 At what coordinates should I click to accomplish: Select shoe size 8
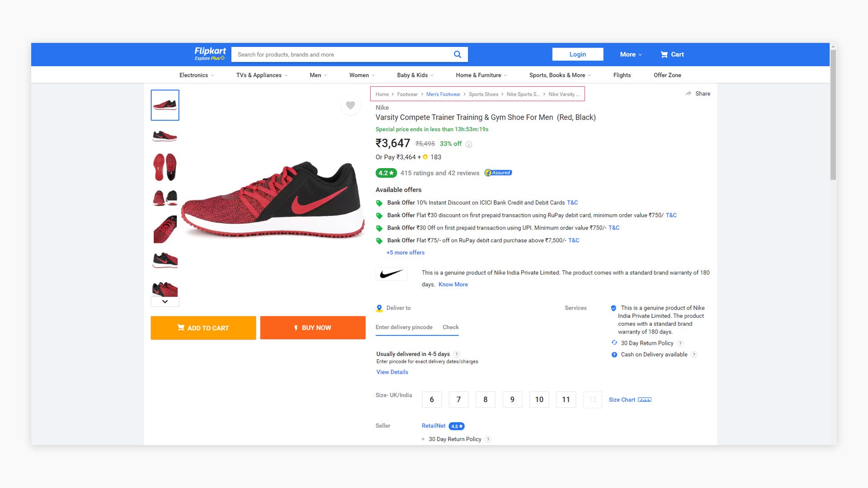click(486, 400)
